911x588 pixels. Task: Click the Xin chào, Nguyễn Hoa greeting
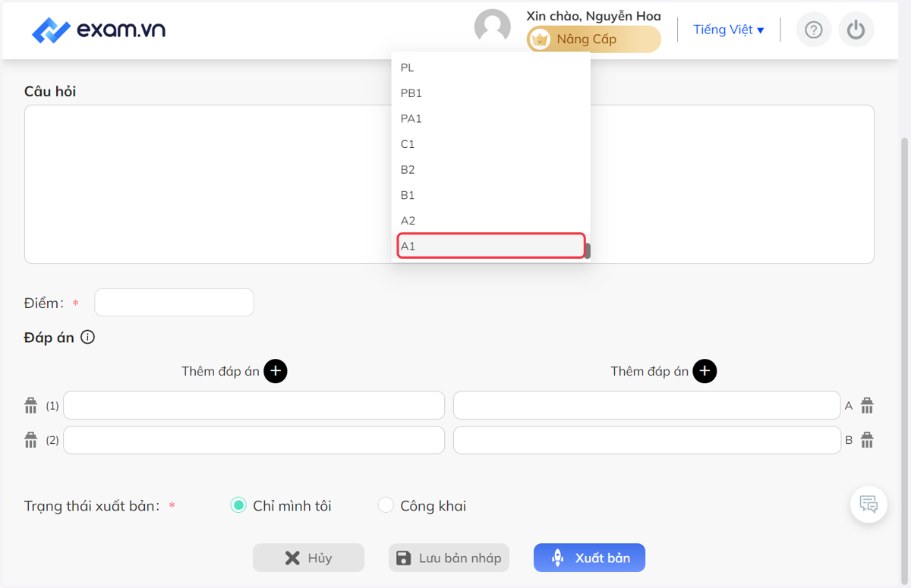tap(594, 16)
